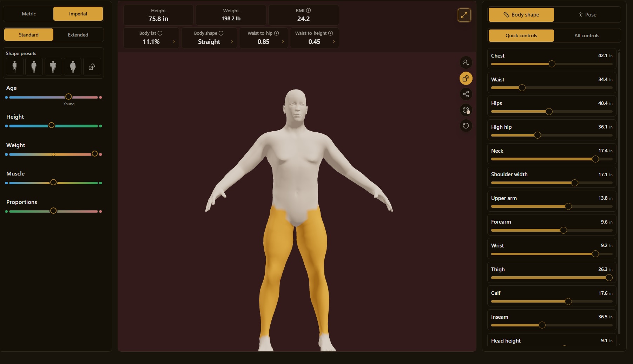Click the add person icon beside viewport
The width and height of the screenshot is (633, 364).
[466, 63]
